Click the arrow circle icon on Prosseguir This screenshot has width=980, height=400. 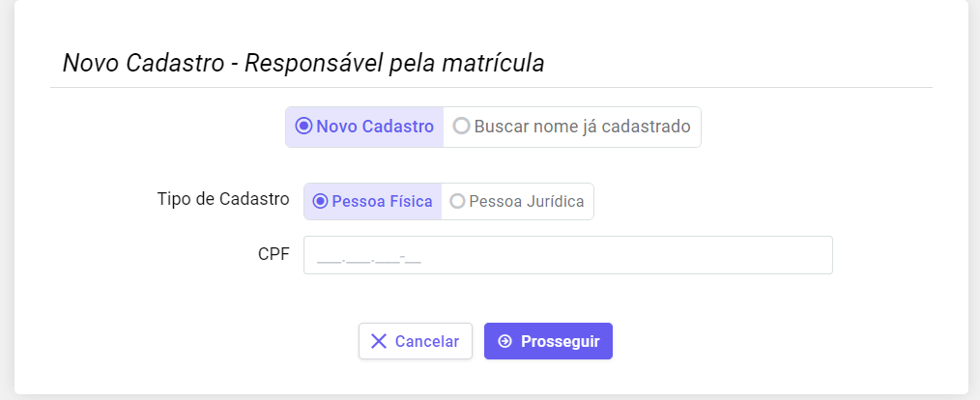point(504,341)
